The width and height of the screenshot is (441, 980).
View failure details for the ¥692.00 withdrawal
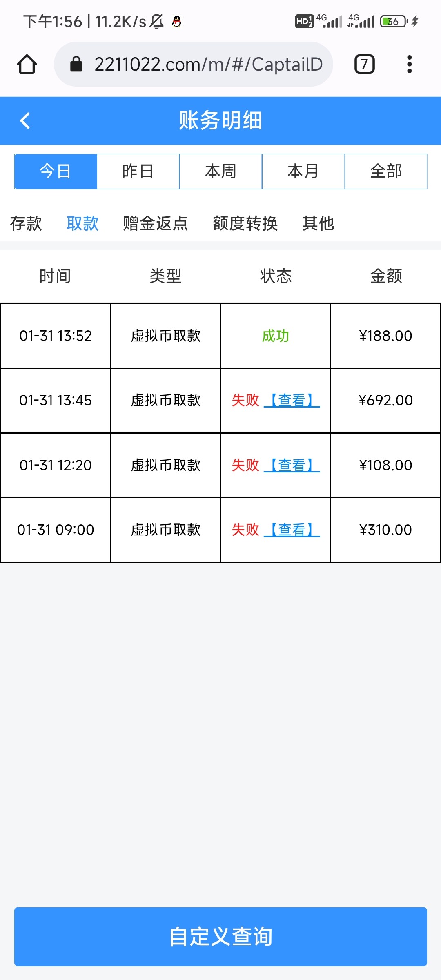(292, 401)
